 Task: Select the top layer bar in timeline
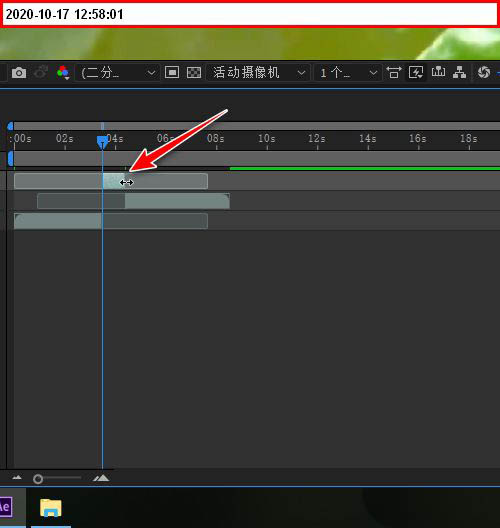(x=111, y=181)
